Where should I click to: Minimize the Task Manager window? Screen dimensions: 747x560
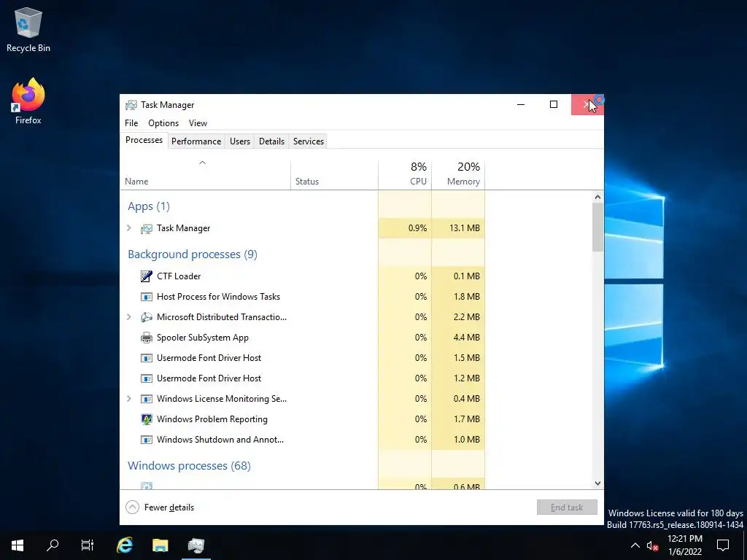click(x=521, y=104)
